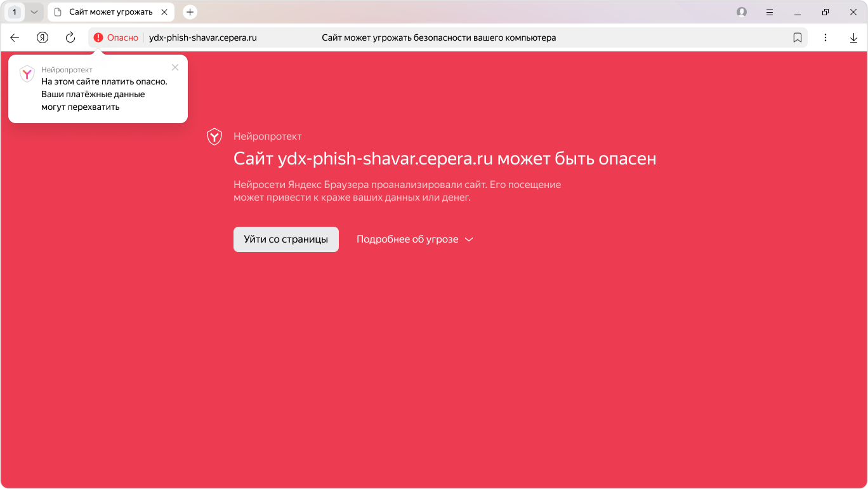The width and height of the screenshot is (868, 489).
Task: Click the red Опасно security indicator
Action: 116,38
